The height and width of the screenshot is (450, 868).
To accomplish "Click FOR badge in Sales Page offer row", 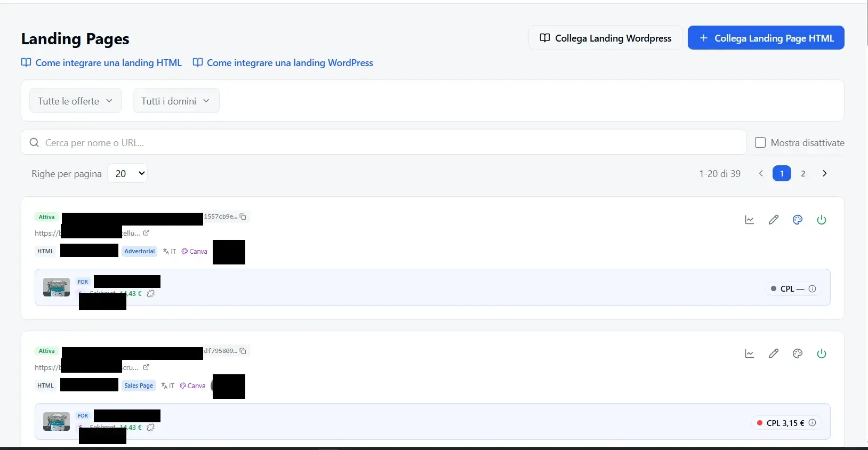I will click(83, 415).
